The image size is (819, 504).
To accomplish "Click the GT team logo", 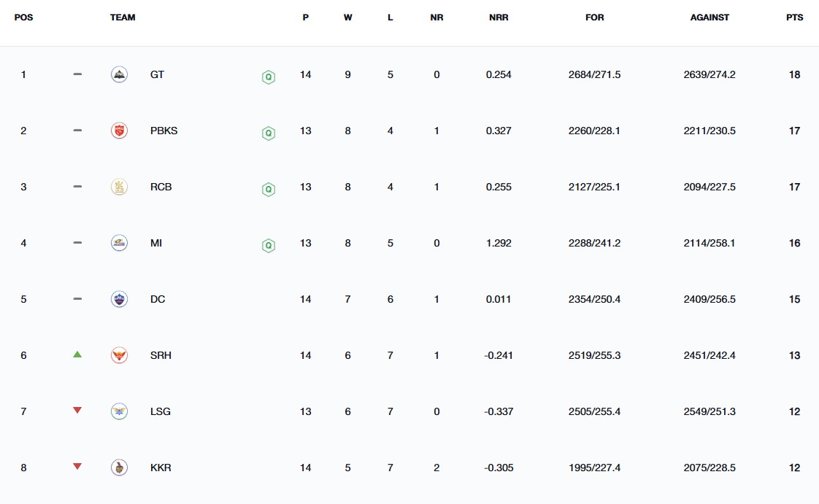I will tap(119, 74).
